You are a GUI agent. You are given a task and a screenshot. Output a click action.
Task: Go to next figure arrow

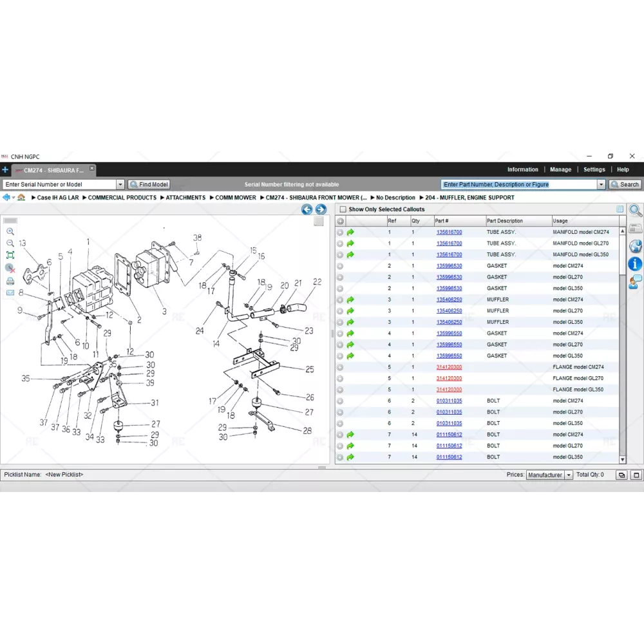click(321, 209)
